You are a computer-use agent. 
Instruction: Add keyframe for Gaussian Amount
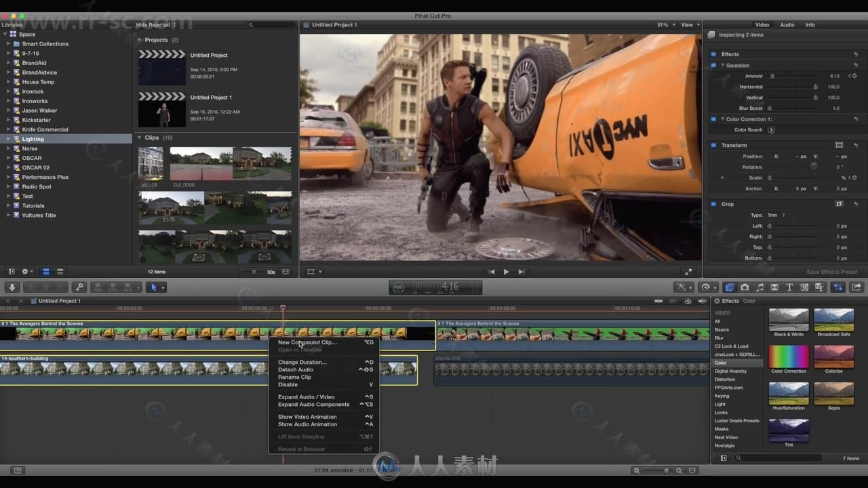(x=853, y=76)
